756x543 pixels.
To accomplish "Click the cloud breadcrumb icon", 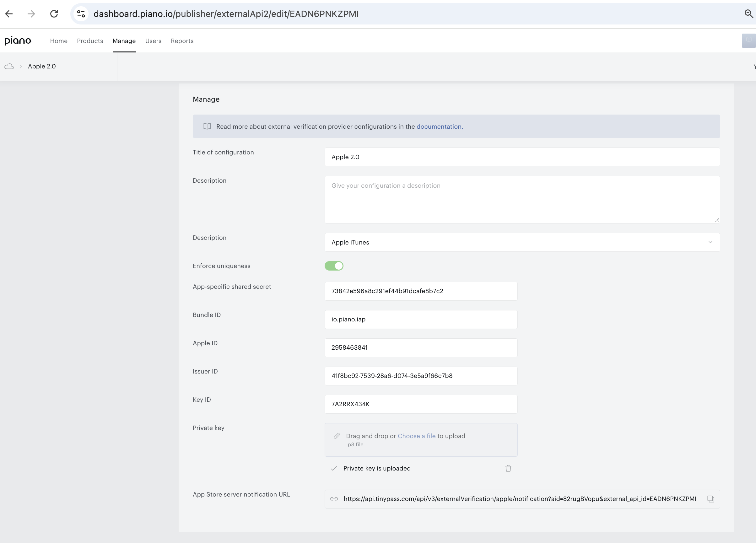I will coord(9,66).
